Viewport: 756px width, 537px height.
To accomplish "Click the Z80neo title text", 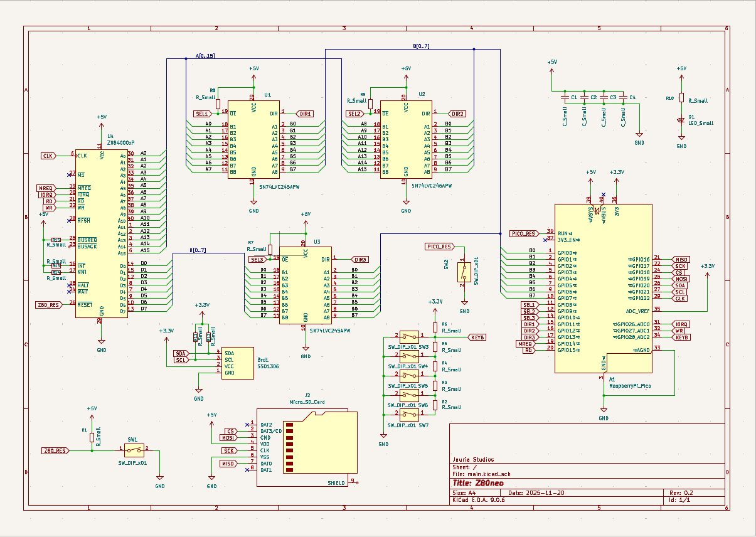I will (x=471, y=483).
